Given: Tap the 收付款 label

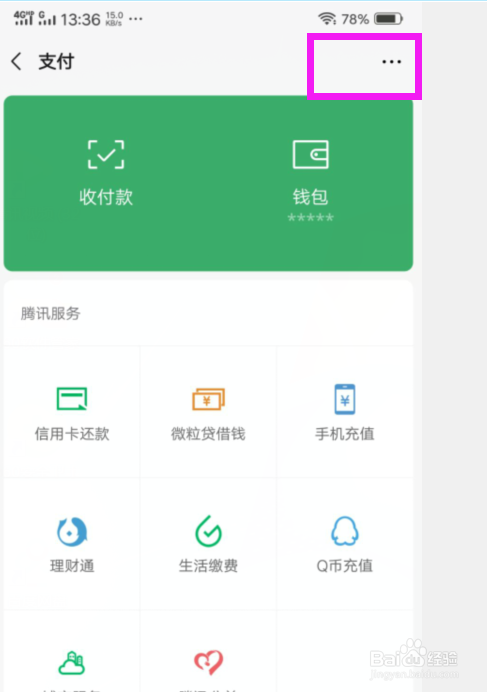Looking at the screenshot, I should click(106, 197).
